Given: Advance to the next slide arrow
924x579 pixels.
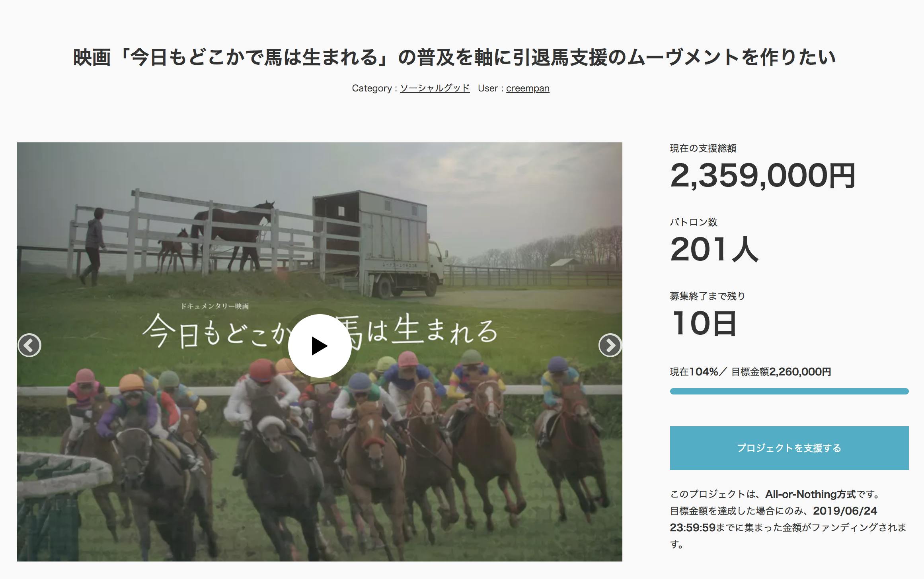Looking at the screenshot, I should tap(610, 345).
